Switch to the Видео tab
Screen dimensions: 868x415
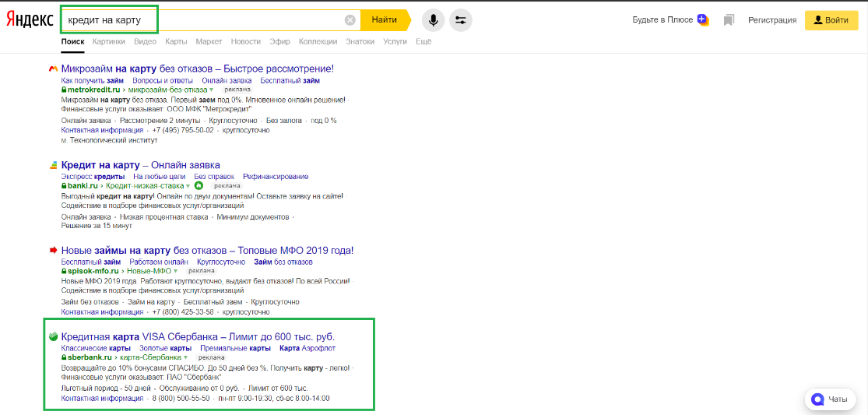coord(145,41)
